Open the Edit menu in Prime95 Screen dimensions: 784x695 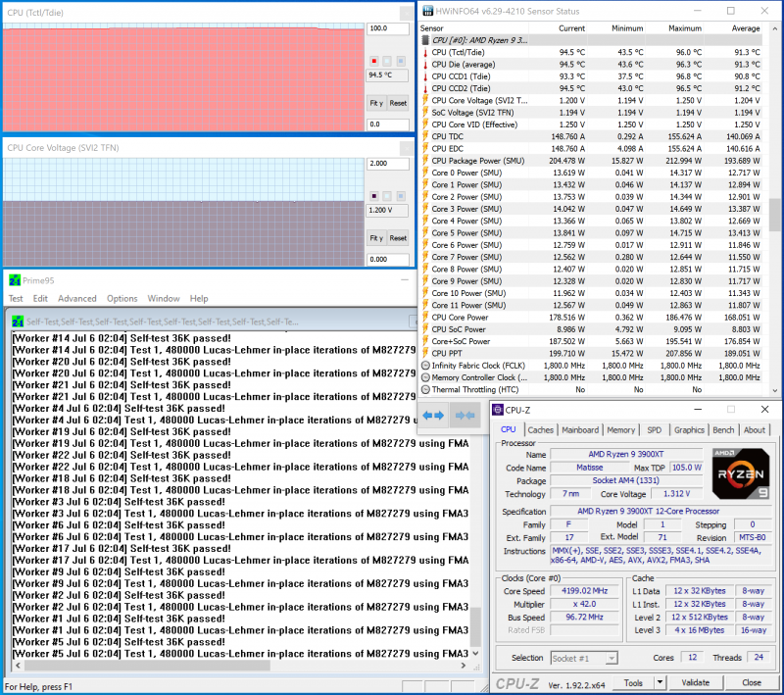pos(40,299)
